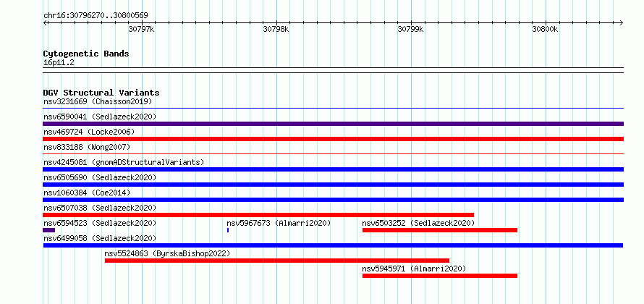Click the nsv6507038 (Sedlazeck2020) label
This screenshot has height=304, width=644.
100,208
